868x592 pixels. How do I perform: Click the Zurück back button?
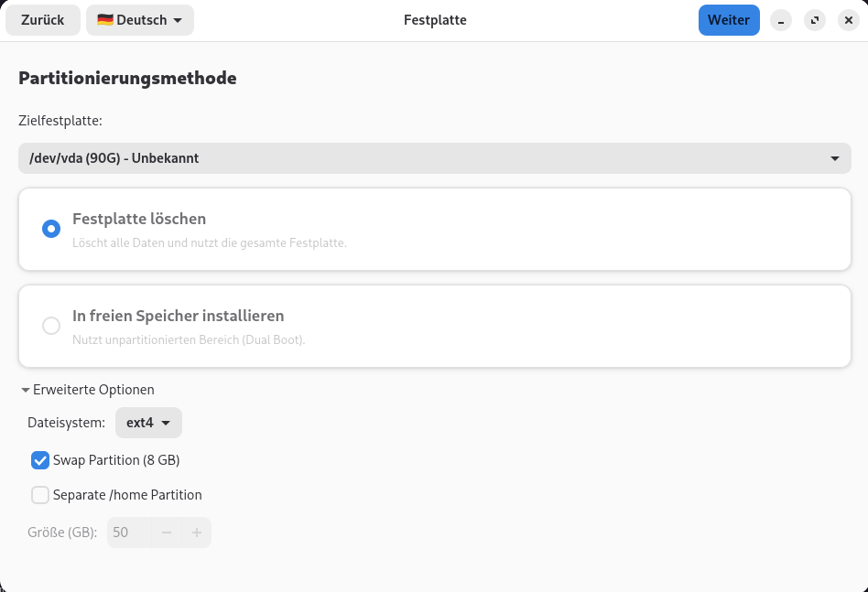click(42, 20)
